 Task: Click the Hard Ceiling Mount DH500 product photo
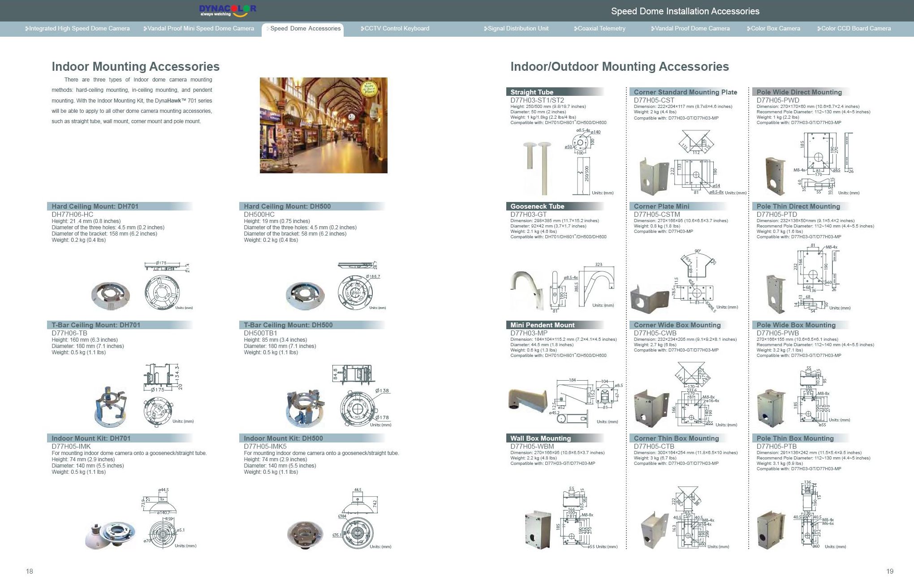tap(305, 296)
